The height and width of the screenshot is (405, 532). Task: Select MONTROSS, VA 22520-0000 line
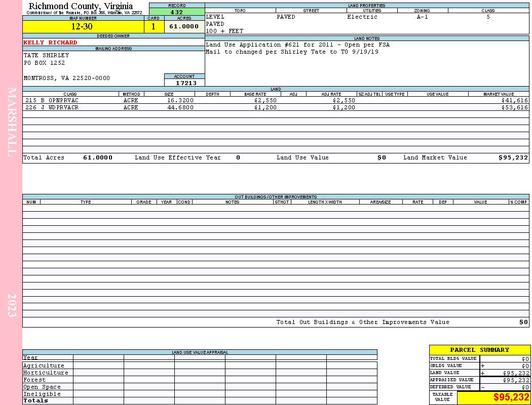click(67, 78)
